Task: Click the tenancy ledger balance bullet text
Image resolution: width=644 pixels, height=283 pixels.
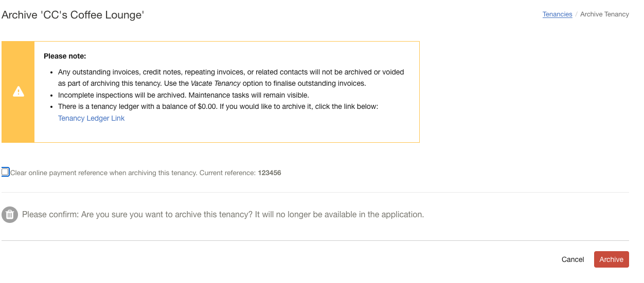Action: (x=218, y=106)
